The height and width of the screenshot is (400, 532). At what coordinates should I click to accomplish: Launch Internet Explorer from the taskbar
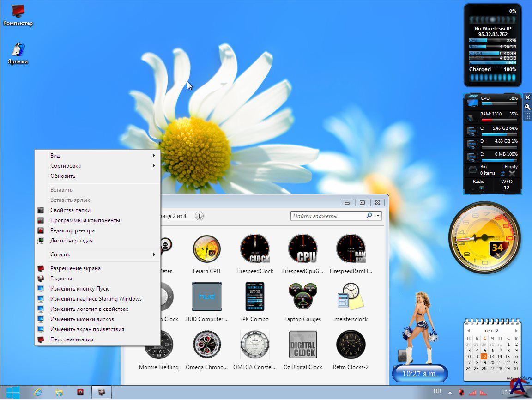pos(38,392)
